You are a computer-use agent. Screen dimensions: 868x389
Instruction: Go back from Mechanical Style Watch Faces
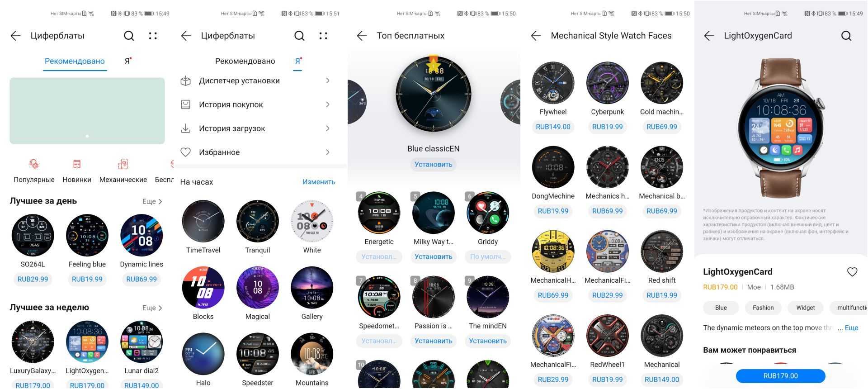tap(536, 36)
